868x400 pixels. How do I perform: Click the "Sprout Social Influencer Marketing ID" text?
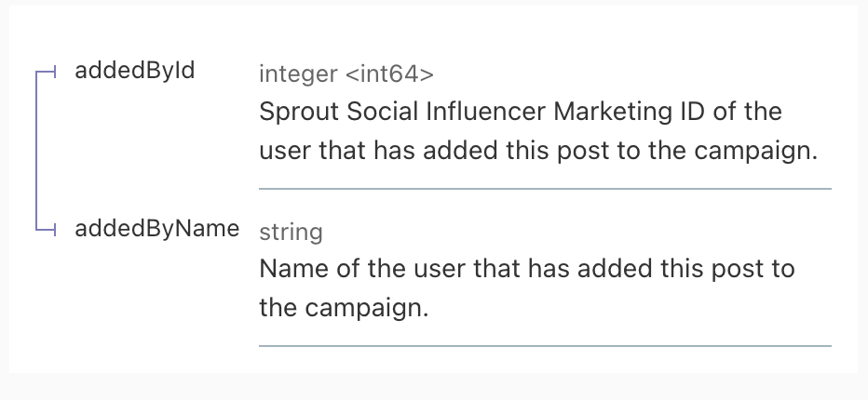(x=464, y=112)
